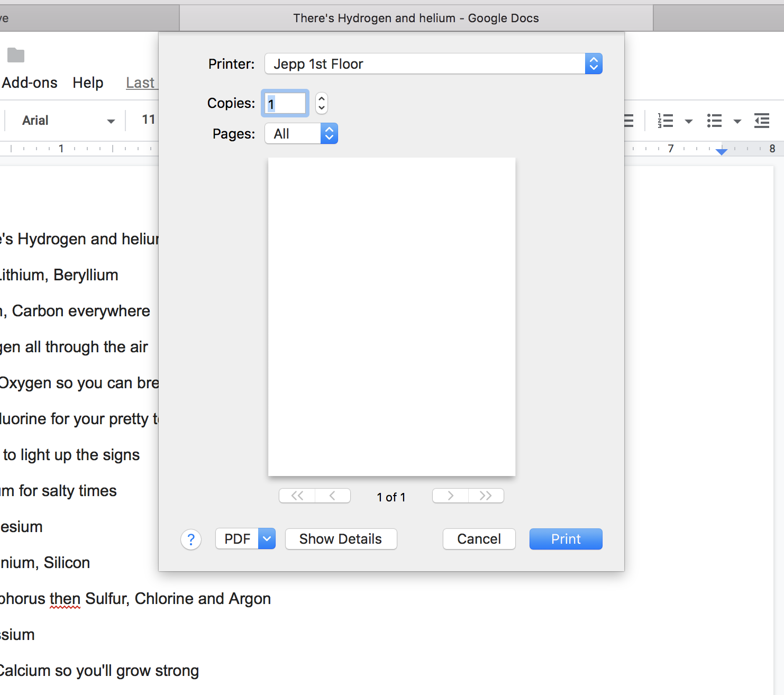This screenshot has height=695, width=784.
Task: Click inside the Copies input field
Action: point(285,103)
